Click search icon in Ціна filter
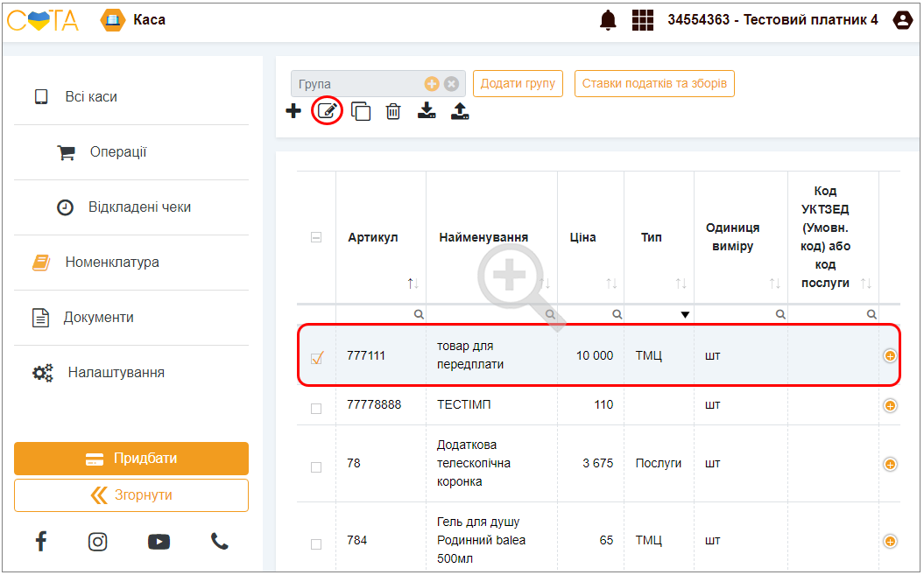924x575 pixels. pos(617,314)
